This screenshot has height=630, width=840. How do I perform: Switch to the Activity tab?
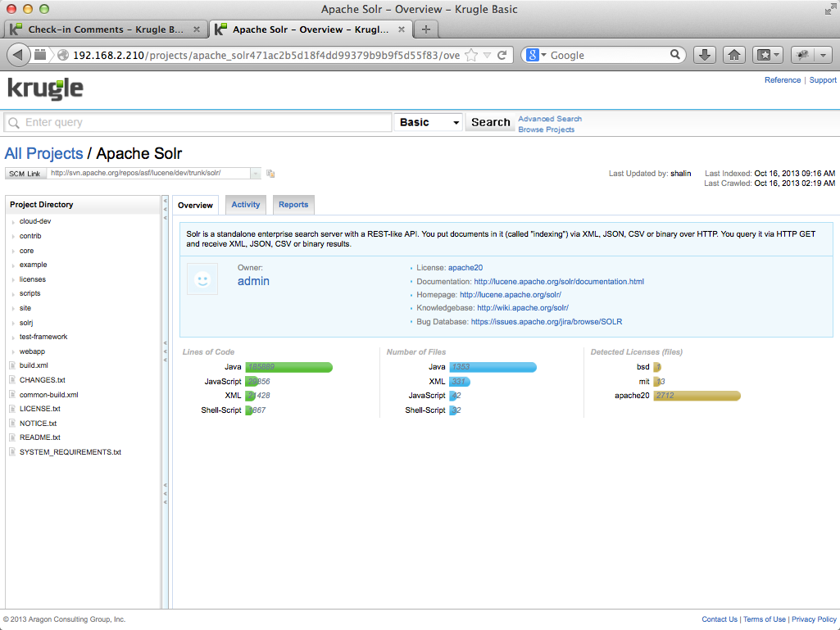click(x=245, y=205)
